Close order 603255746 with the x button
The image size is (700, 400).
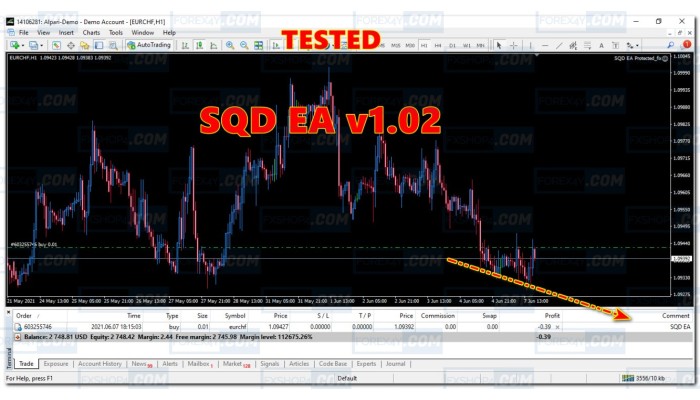click(557, 327)
